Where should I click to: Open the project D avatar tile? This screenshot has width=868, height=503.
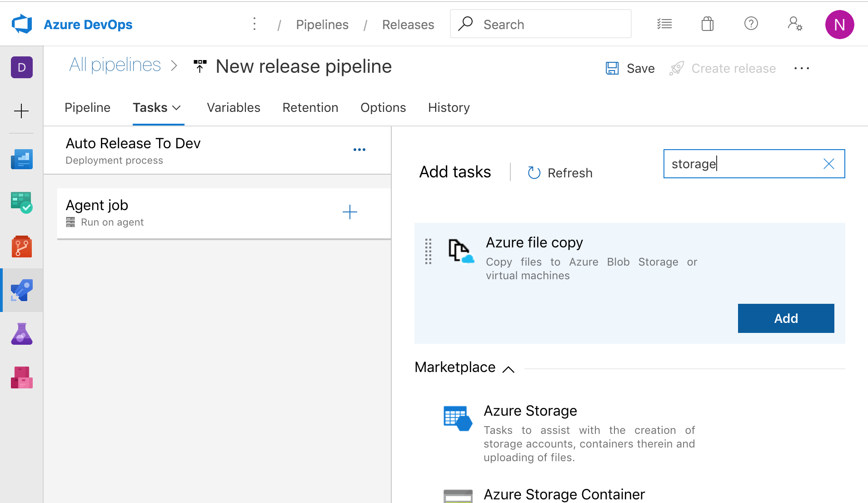click(x=22, y=67)
